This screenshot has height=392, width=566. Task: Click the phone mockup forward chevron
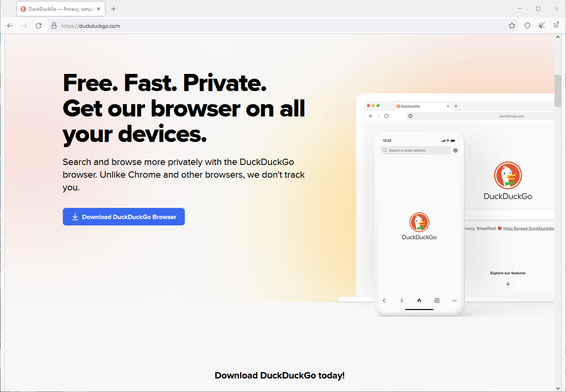(x=401, y=301)
